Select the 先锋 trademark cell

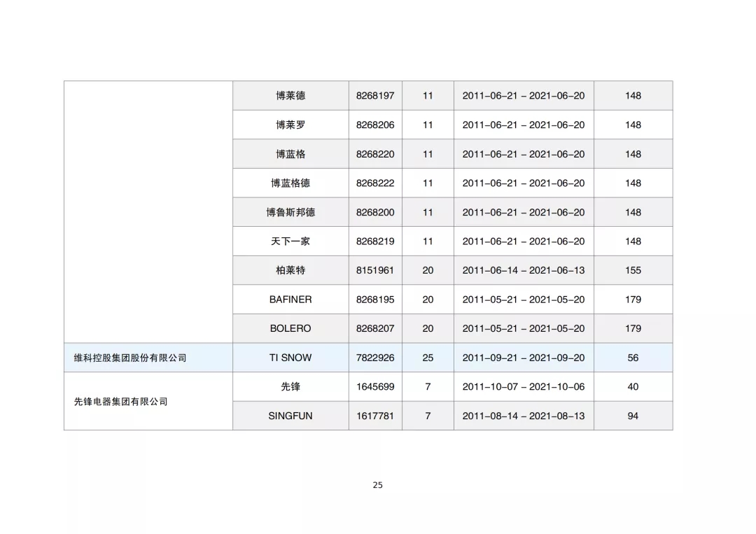[x=290, y=386]
